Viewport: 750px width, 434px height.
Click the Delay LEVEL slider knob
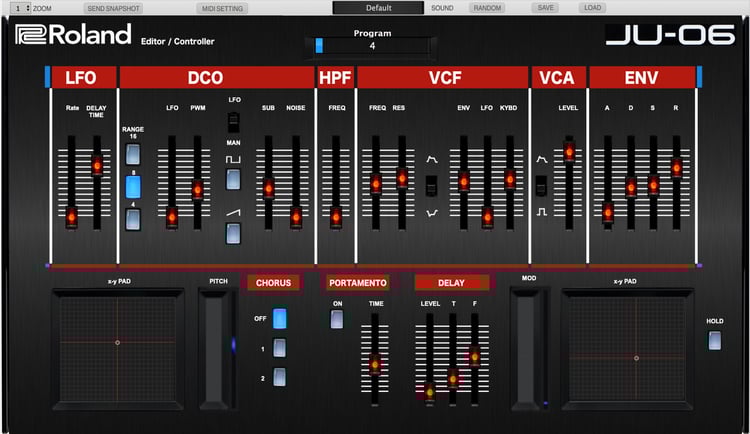point(430,392)
